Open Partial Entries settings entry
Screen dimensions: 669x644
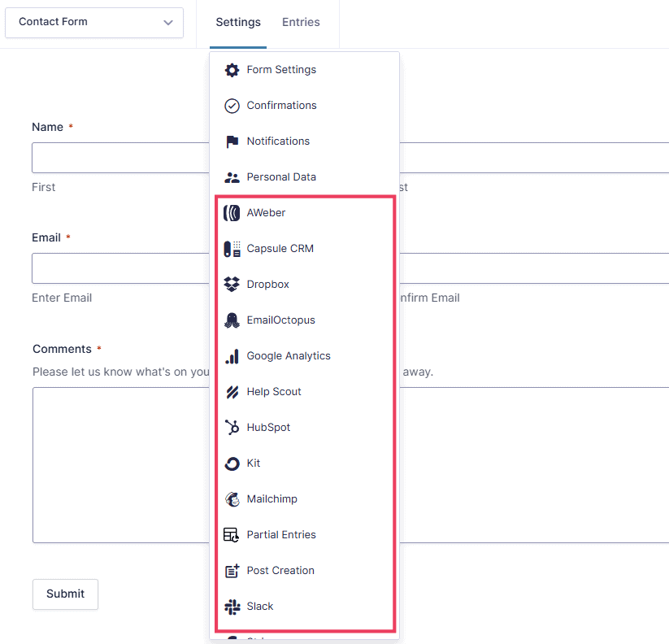(305, 535)
